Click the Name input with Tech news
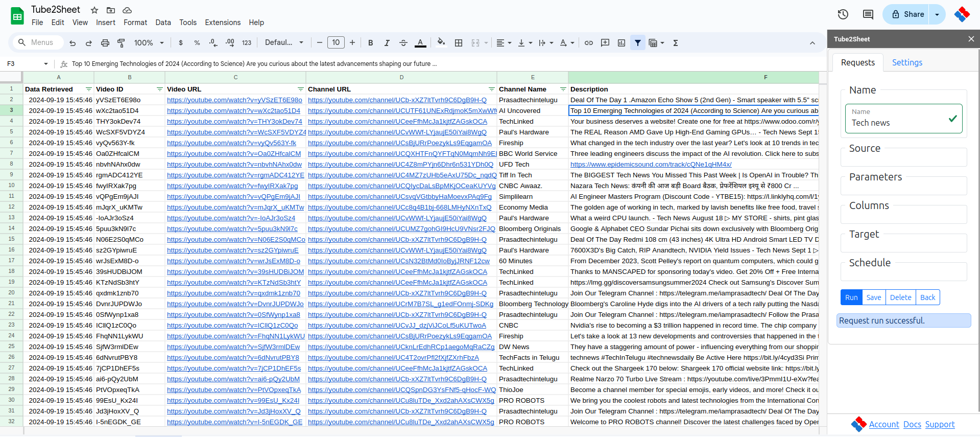Screen dimensions: 980x437 pyautogui.click(x=903, y=119)
